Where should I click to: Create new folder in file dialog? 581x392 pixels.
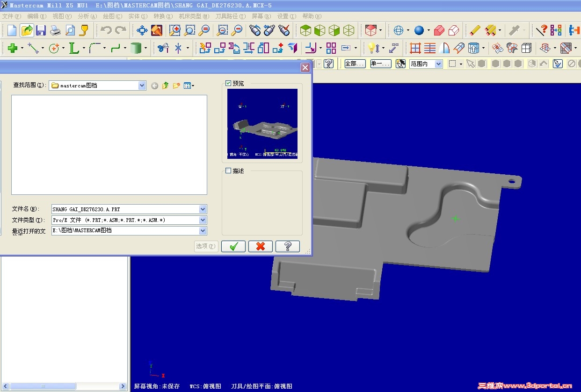click(176, 86)
